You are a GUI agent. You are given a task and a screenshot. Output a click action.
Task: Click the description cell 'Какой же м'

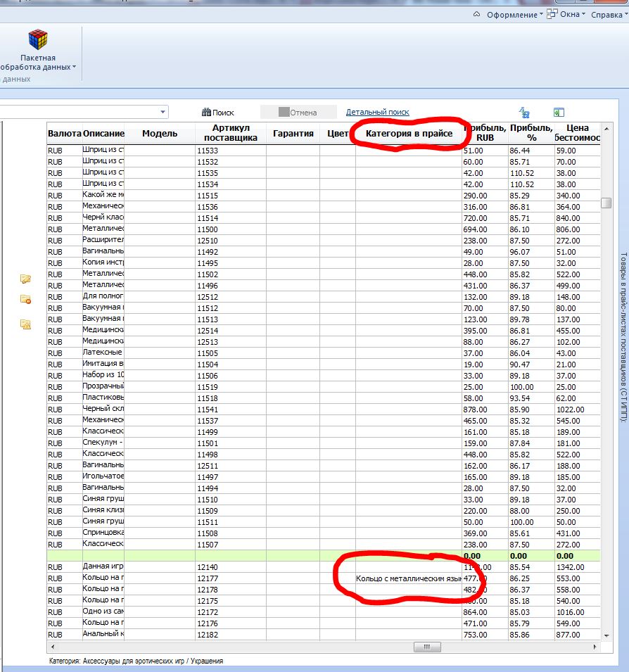pos(103,195)
